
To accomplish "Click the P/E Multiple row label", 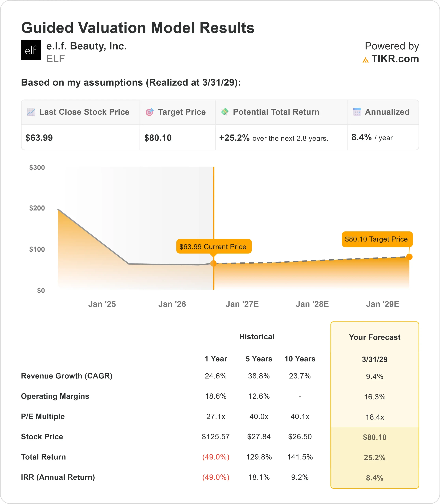I will 43,416.
